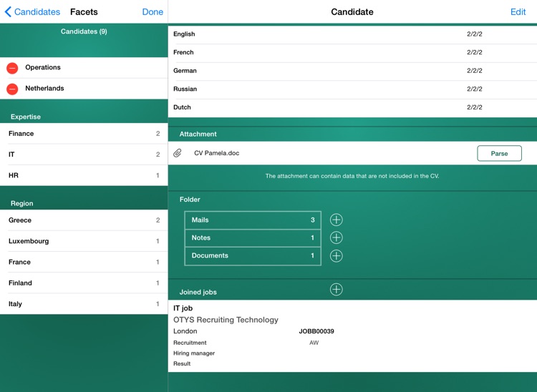
Task: Choose the HR expertise facet
Action: tap(84, 175)
